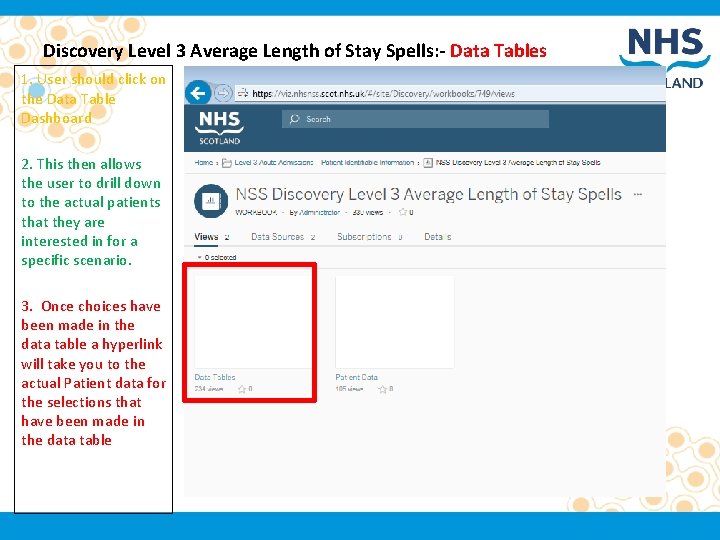Click the browser address bar URL

click(x=383, y=93)
